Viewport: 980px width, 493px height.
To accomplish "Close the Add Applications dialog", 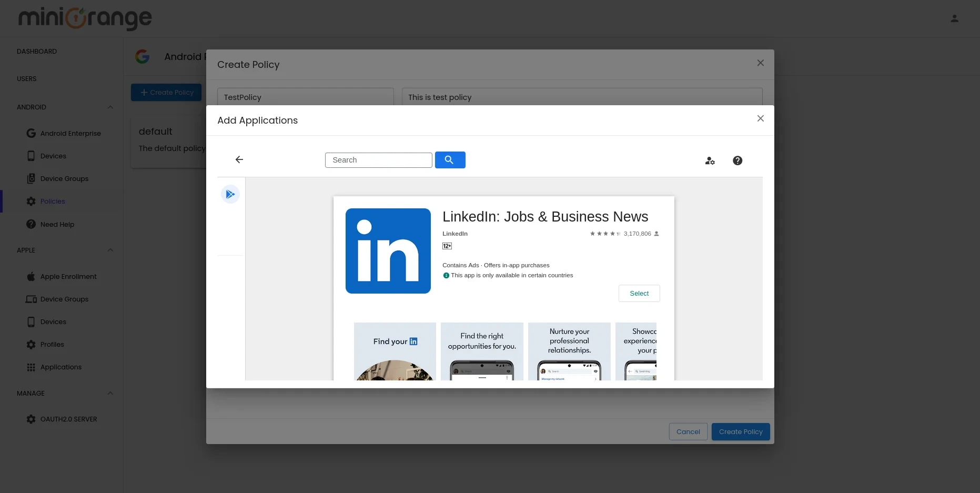I will pyautogui.click(x=760, y=118).
